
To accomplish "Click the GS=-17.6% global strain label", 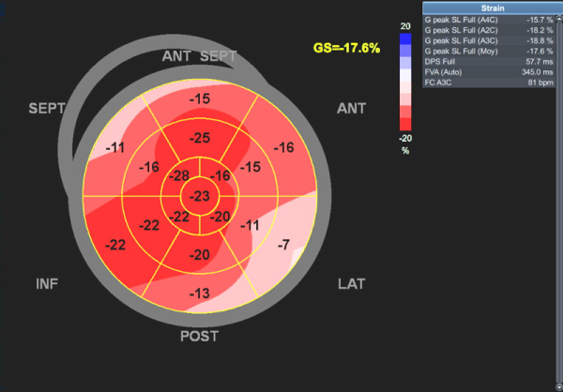I will (x=347, y=47).
